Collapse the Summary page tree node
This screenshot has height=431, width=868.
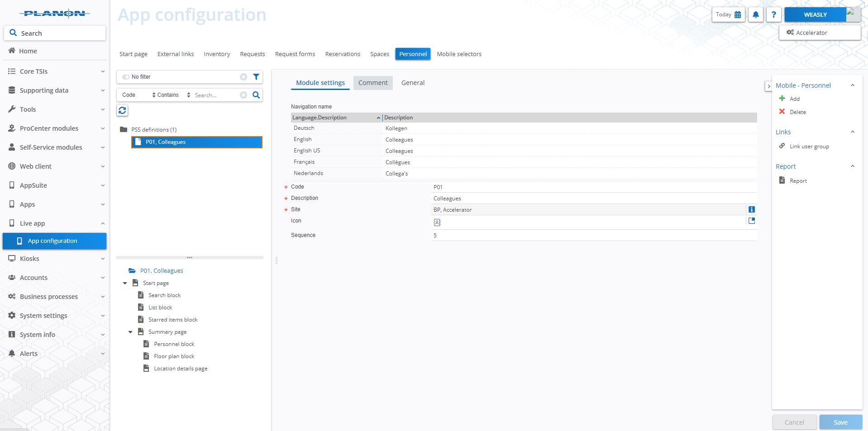(x=131, y=332)
